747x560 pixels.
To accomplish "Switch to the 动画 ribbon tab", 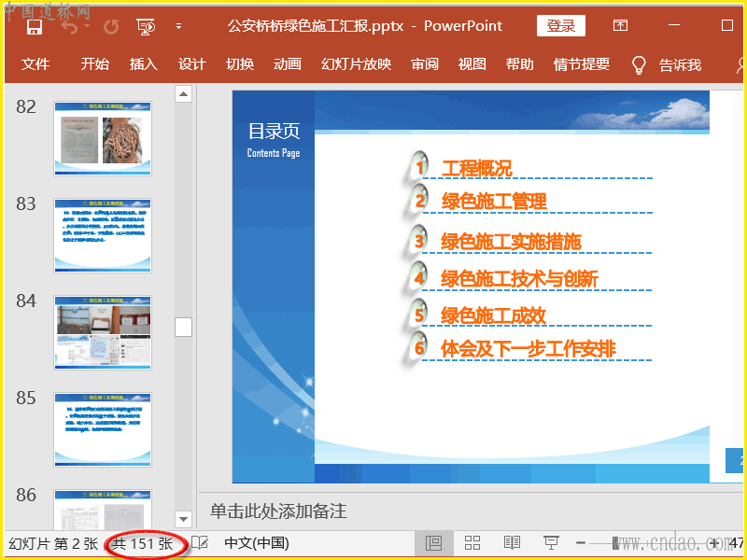I will [288, 63].
